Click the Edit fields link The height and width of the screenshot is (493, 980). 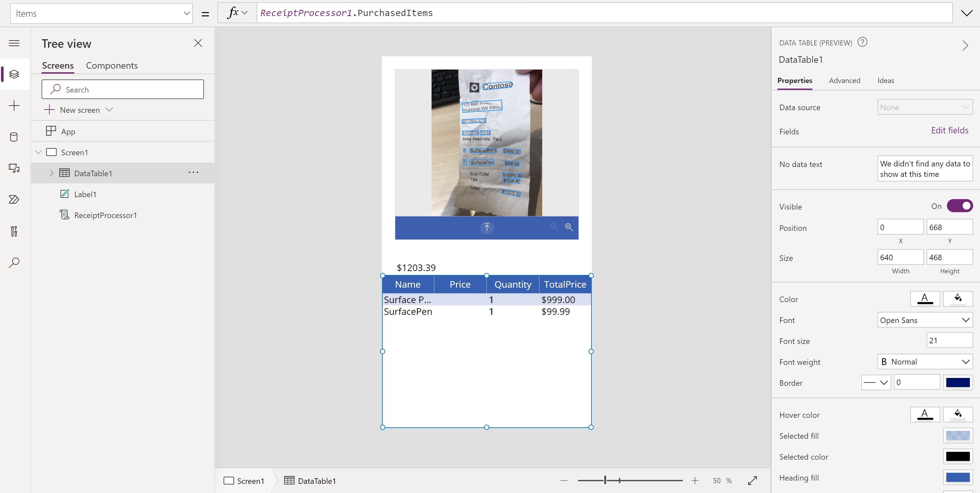coord(950,130)
